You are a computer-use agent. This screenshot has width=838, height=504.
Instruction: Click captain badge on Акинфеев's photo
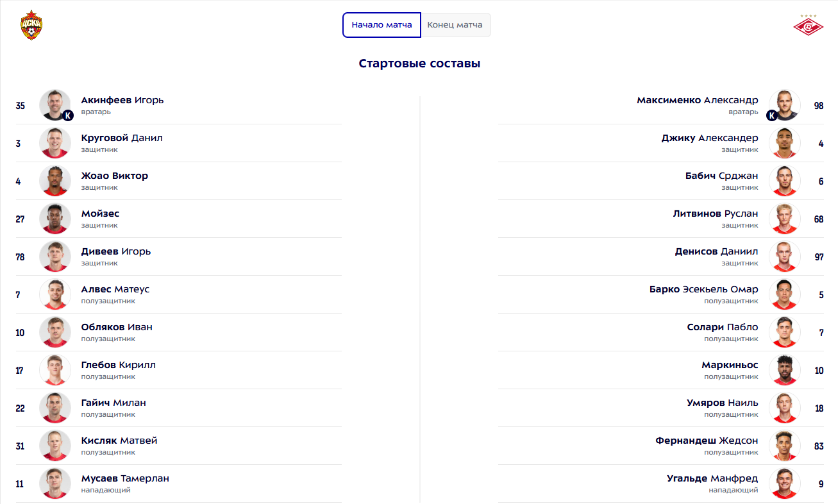point(69,115)
